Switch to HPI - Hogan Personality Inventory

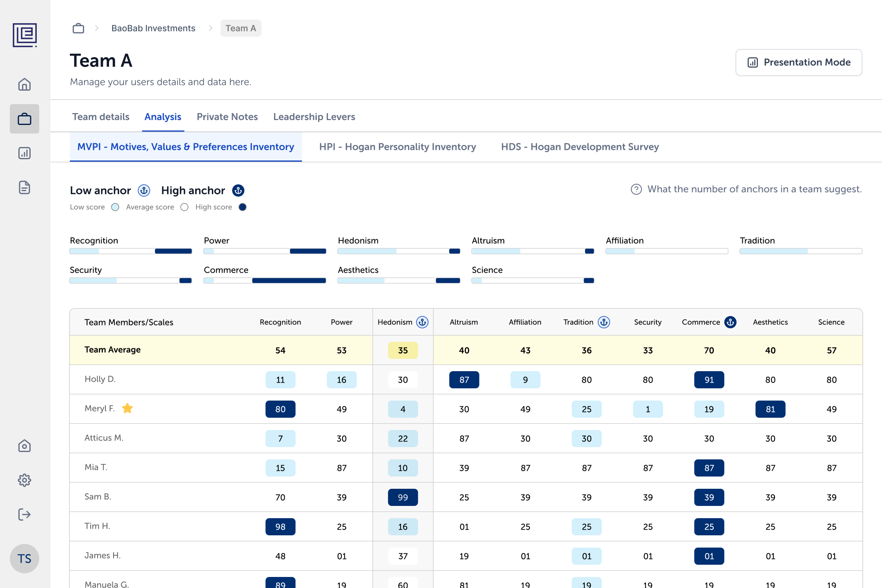(398, 147)
